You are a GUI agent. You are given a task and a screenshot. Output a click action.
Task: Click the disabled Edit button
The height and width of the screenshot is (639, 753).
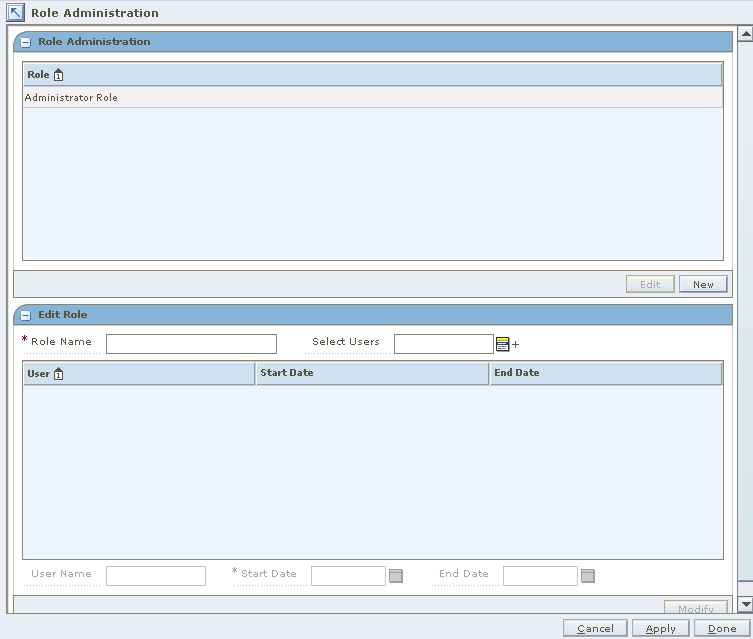650,284
